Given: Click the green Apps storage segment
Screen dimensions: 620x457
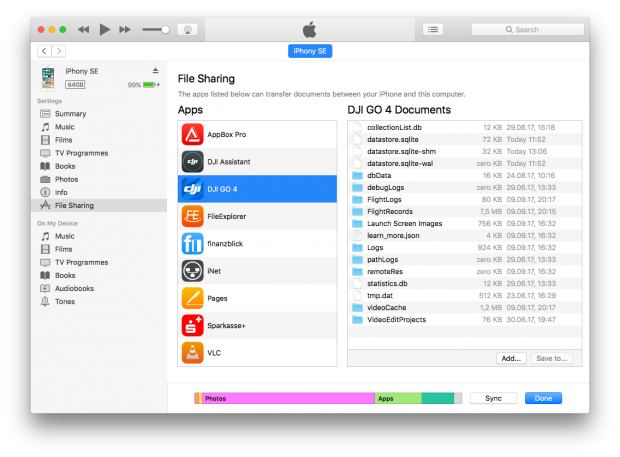Looking at the screenshot, I should tap(398, 398).
